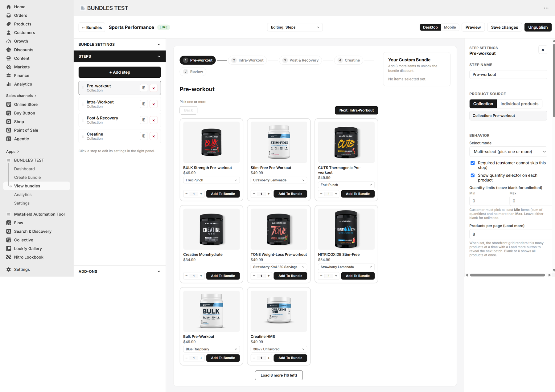Close the Step Settings panel

[x=543, y=50]
